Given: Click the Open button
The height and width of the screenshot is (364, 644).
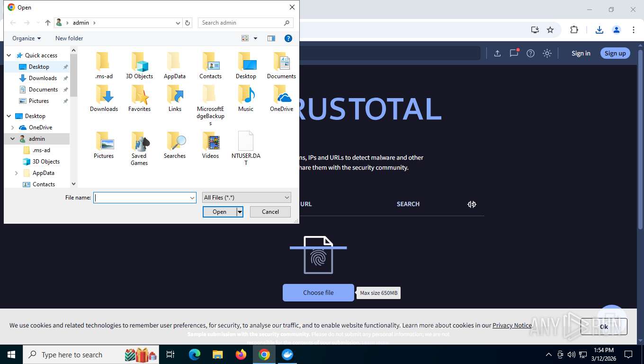Looking at the screenshot, I should (219, 212).
